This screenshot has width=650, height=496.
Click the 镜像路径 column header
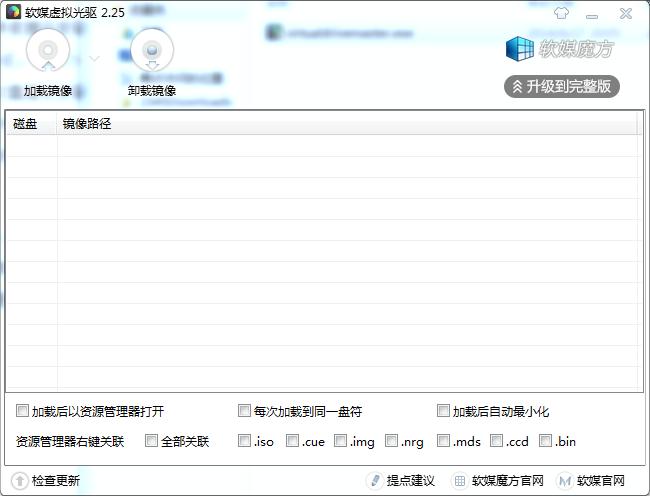[x=347, y=123]
